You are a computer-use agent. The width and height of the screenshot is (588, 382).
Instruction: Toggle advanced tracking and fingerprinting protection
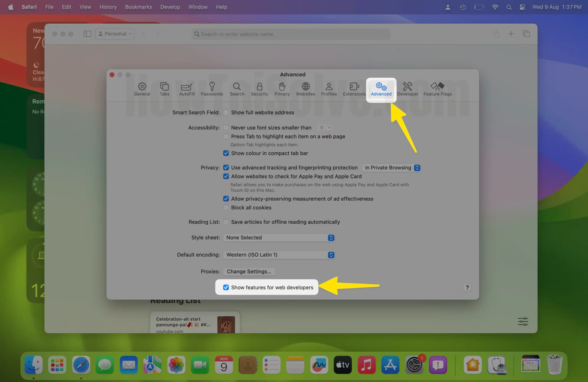(x=226, y=167)
